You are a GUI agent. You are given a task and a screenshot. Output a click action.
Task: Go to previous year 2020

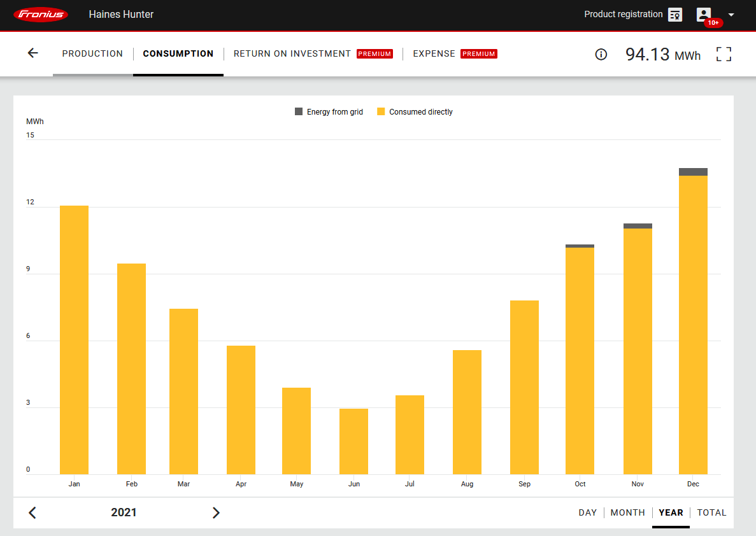pos(32,512)
